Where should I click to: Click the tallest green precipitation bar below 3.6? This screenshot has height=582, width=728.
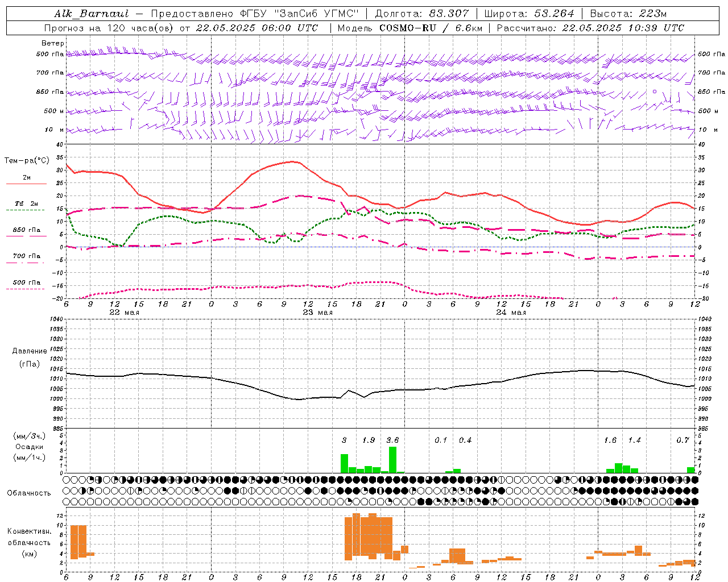click(392, 460)
